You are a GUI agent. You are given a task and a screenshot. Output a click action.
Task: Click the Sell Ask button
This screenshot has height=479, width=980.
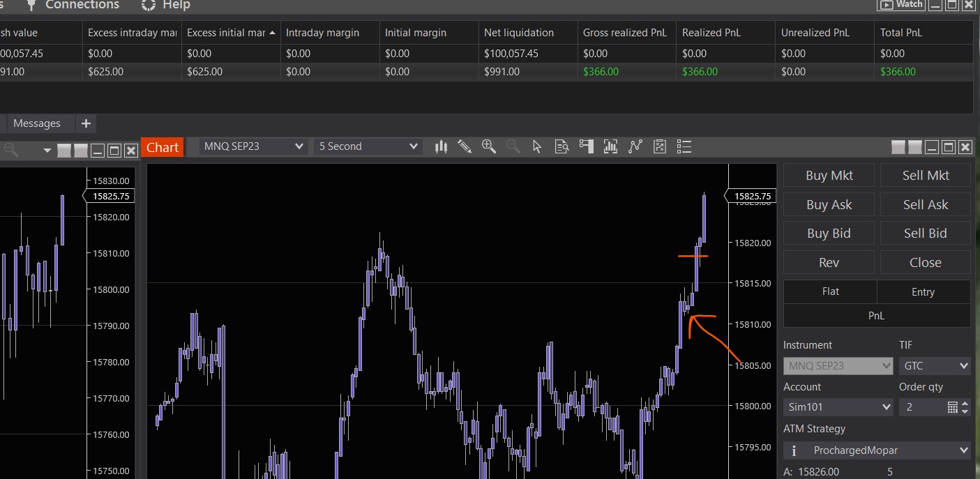point(926,205)
